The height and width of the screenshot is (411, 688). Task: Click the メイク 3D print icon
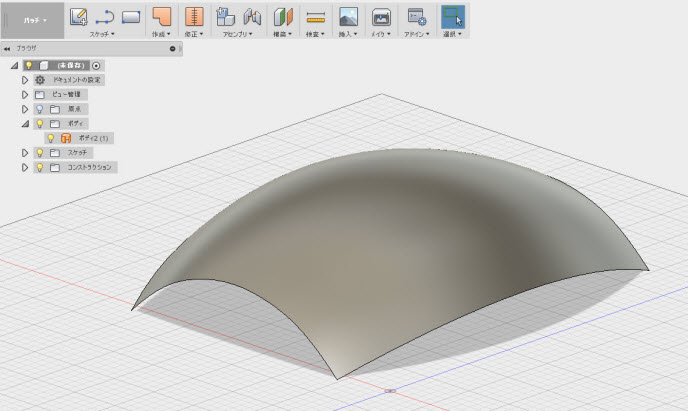point(381,18)
